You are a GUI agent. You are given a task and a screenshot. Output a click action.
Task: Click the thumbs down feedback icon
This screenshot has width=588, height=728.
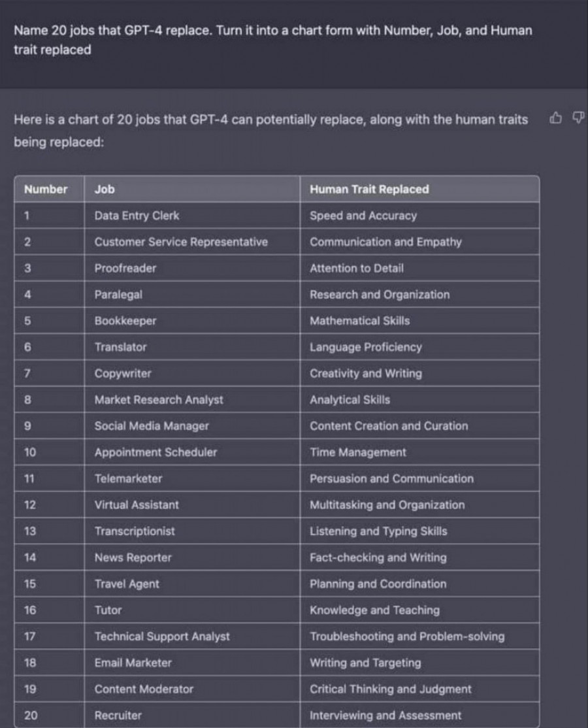coord(578,118)
